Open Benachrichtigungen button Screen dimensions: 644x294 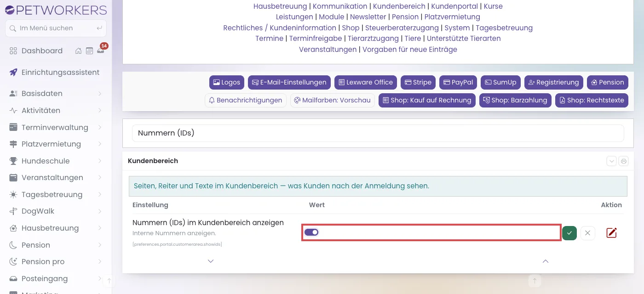tap(246, 100)
